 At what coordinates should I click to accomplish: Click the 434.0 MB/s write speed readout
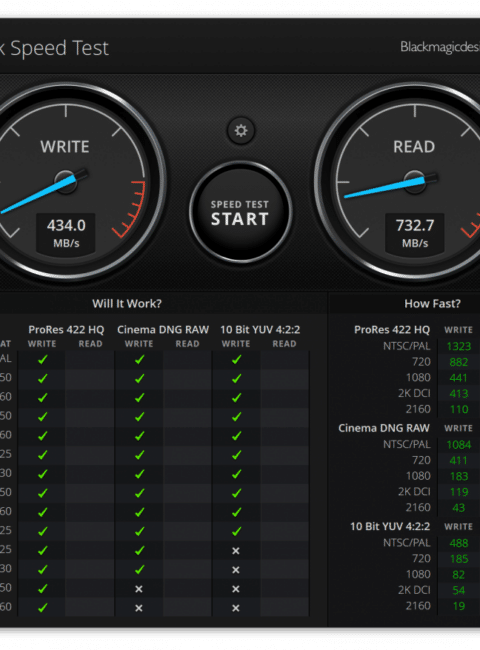[x=66, y=233]
